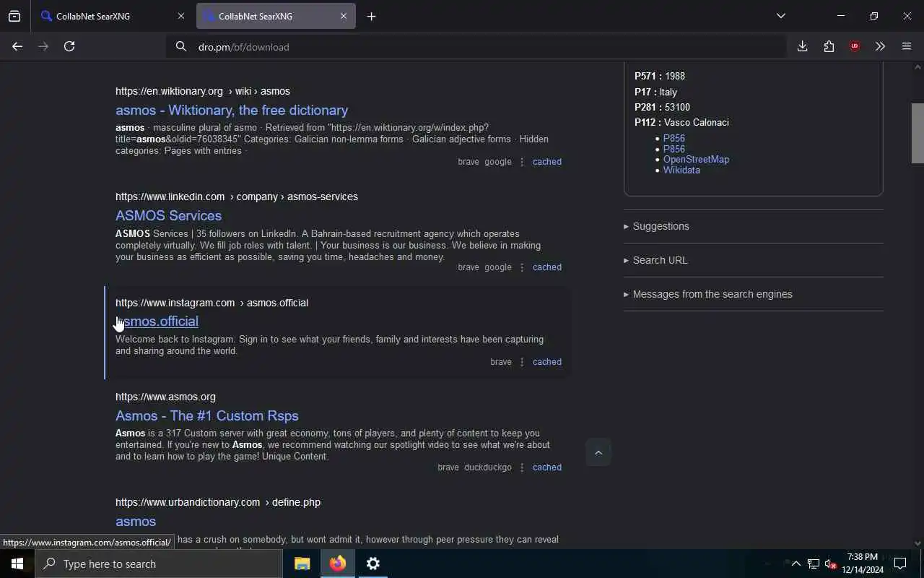Open File Explorer from the taskbar
This screenshot has width=924, height=578.
[x=302, y=564]
